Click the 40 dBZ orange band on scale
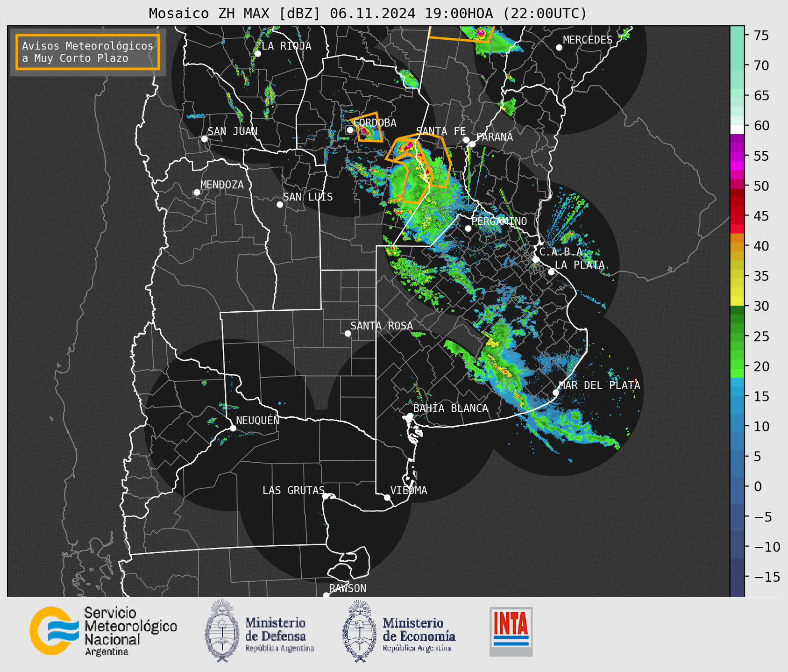Screen dimensions: 788x672 (737, 246)
